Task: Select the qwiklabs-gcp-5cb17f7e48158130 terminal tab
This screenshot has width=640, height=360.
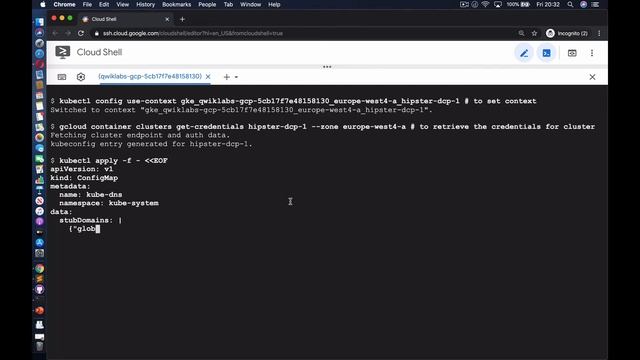Action: [150, 76]
